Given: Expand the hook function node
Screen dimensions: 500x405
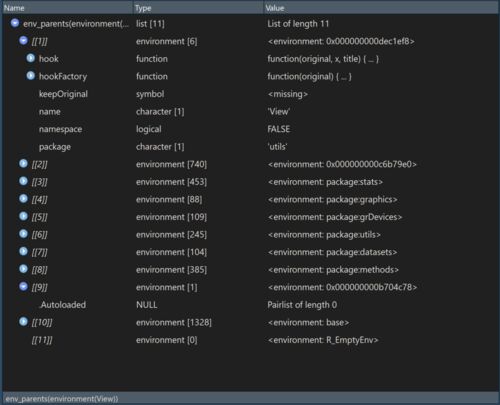Looking at the screenshot, I should coord(31,58).
